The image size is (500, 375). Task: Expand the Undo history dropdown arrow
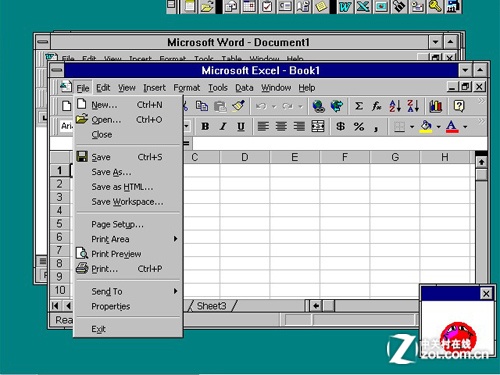274,107
